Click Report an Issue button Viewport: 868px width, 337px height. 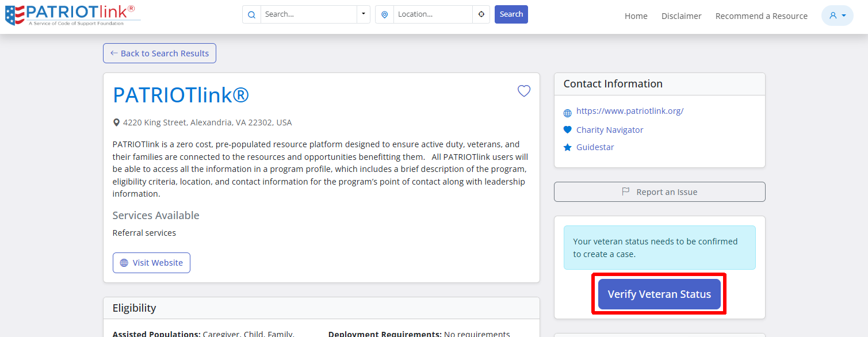point(660,192)
